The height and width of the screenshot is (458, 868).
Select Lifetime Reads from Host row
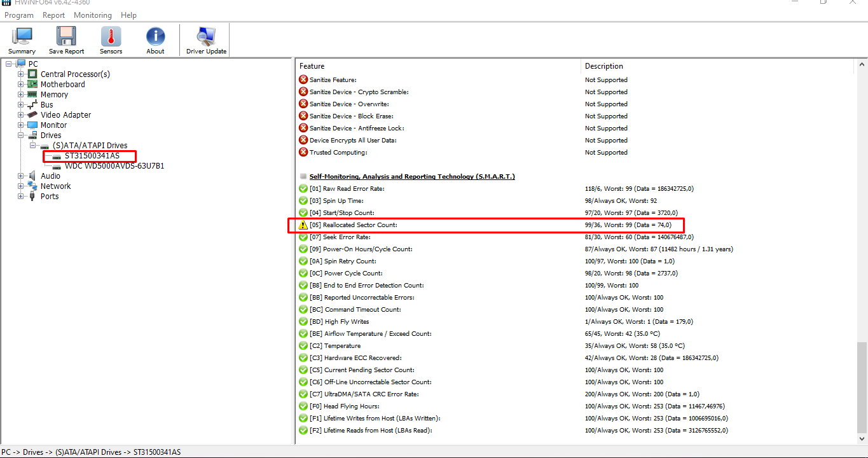tap(575, 430)
